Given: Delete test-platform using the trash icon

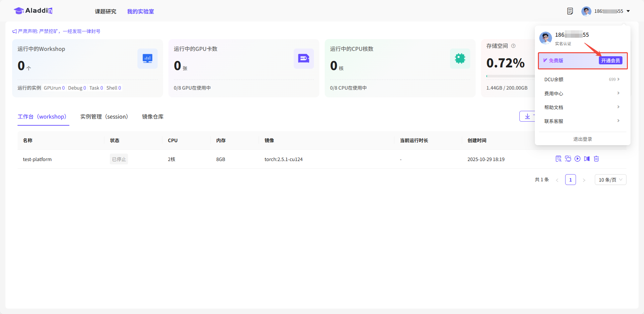Looking at the screenshot, I should coord(596,159).
